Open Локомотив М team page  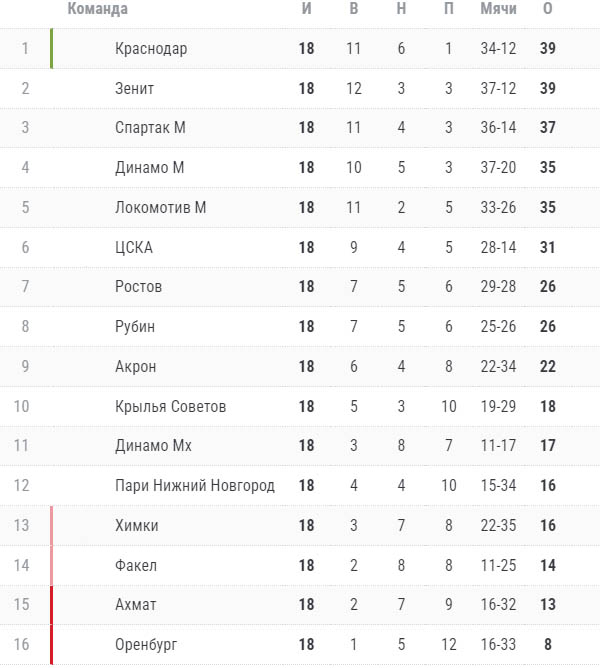(x=160, y=208)
